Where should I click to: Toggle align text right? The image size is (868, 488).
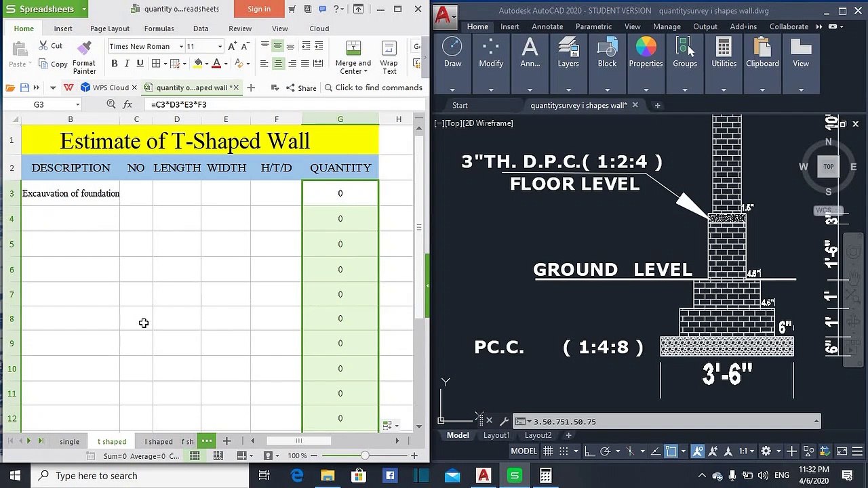[x=292, y=64]
